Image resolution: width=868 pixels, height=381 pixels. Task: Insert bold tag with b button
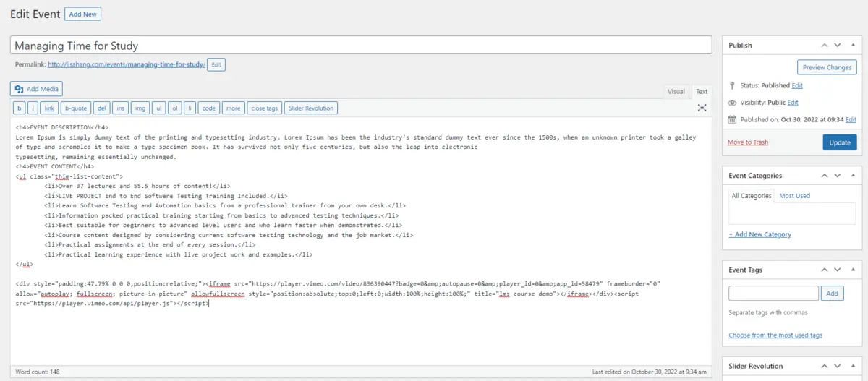(20, 108)
